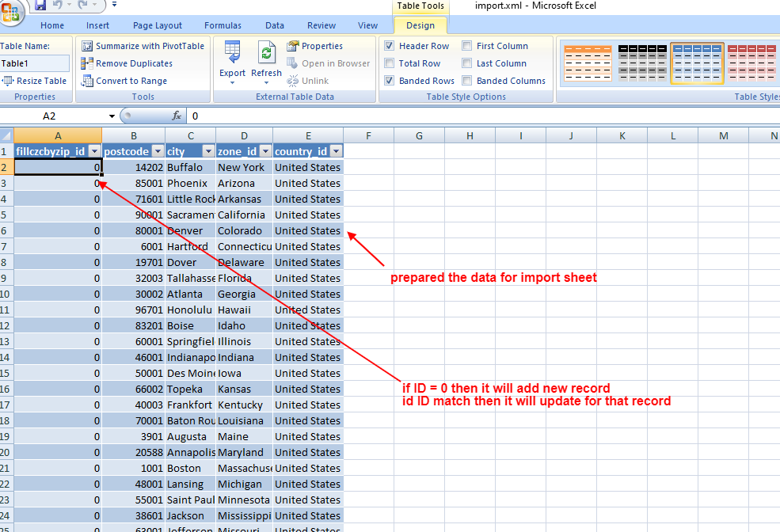Image resolution: width=780 pixels, height=532 pixels.
Task: Select United States cell in Denver row
Action: click(x=308, y=230)
